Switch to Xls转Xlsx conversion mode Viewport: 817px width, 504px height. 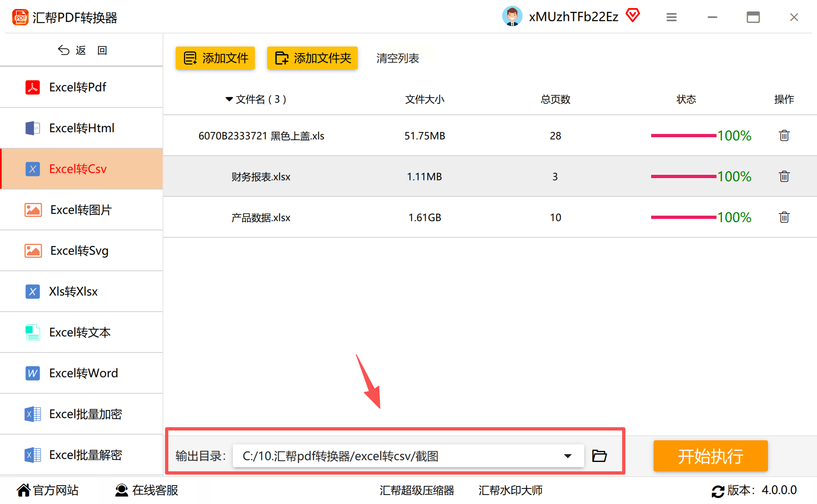coord(74,291)
